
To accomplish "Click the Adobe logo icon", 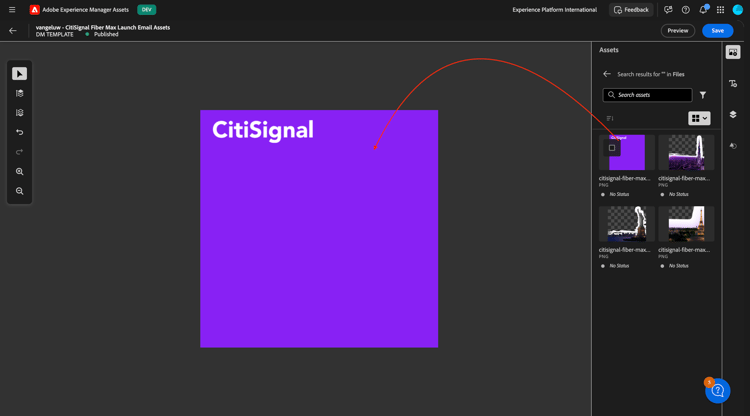I will [x=34, y=10].
